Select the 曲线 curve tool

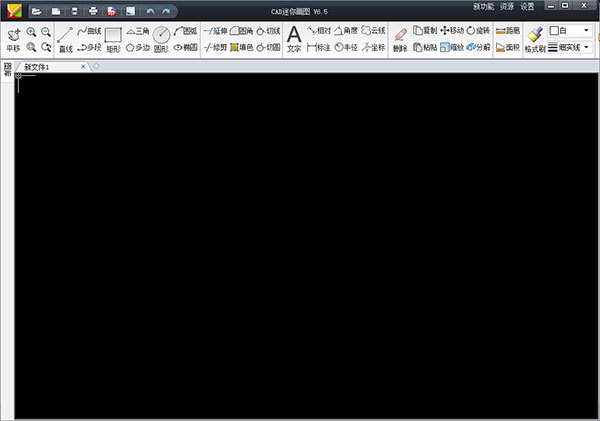(90, 31)
